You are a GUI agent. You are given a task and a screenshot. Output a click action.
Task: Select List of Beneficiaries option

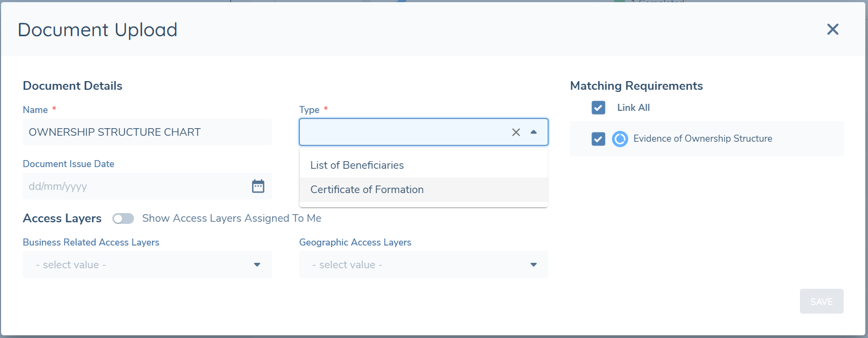(357, 165)
